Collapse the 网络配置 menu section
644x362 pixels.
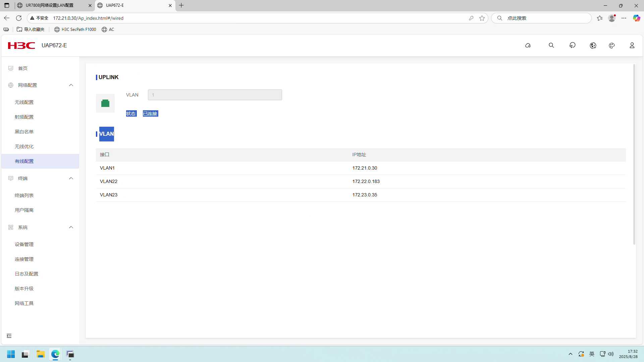click(71, 85)
